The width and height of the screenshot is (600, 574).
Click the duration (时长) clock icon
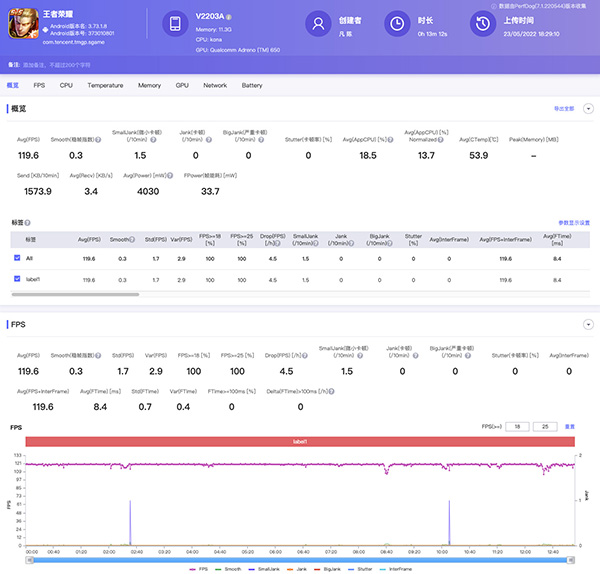coord(397,25)
